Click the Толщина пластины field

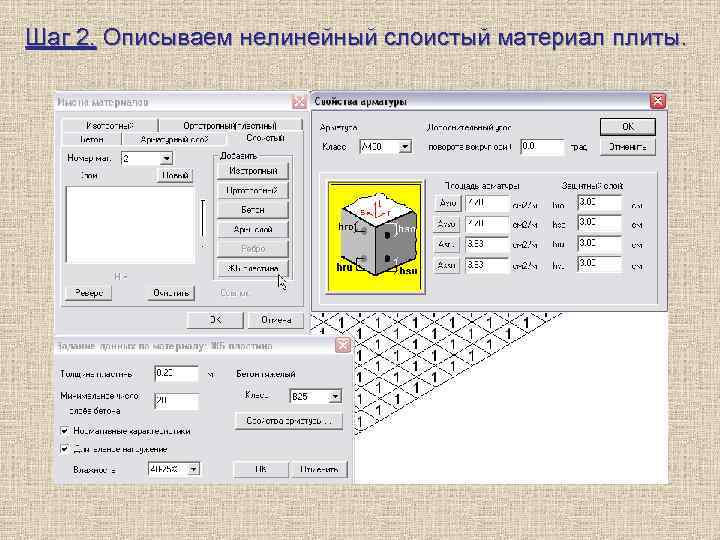(x=176, y=373)
